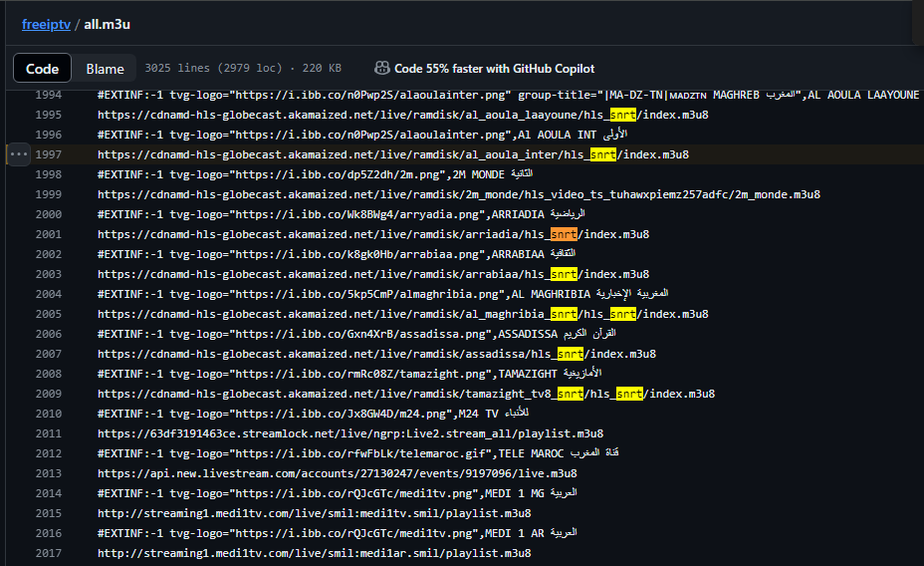924x566 pixels.
Task: Click the AL MAGHRIBIA EXTINF line
Action: [x=383, y=294]
